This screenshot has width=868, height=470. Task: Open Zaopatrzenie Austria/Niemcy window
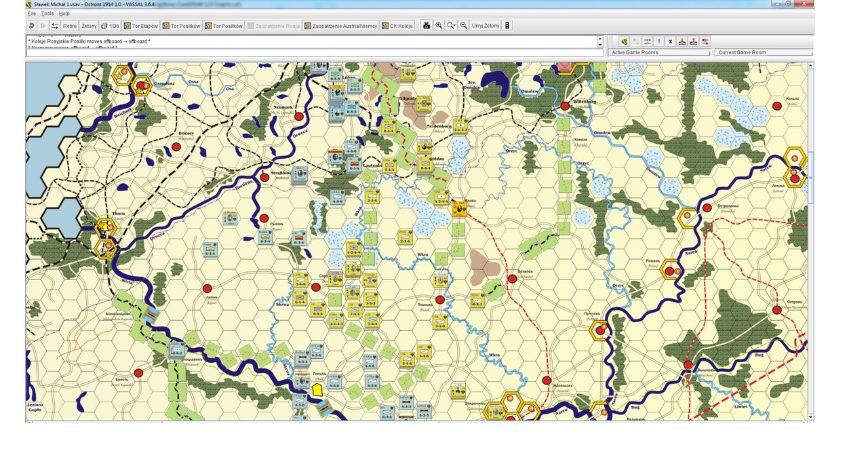pos(340,26)
